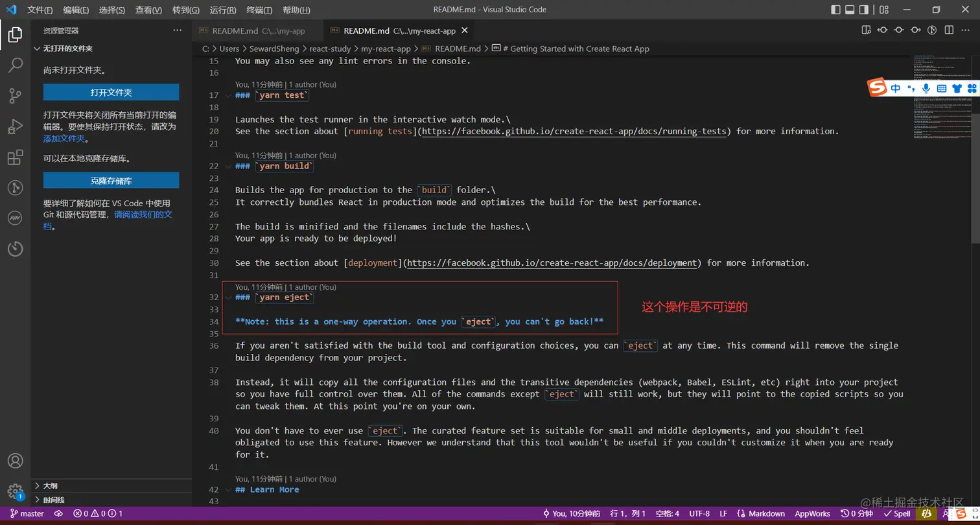The height and width of the screenshot is (525, 980).
Task: Open the 终端(T) menu
Action: pyautogui.click(x=259, y=10)
